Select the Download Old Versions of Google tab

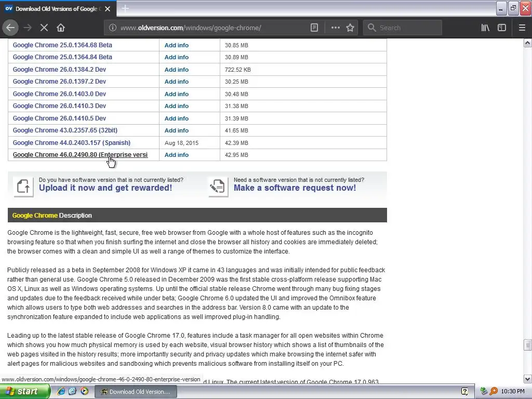point(58,9)
